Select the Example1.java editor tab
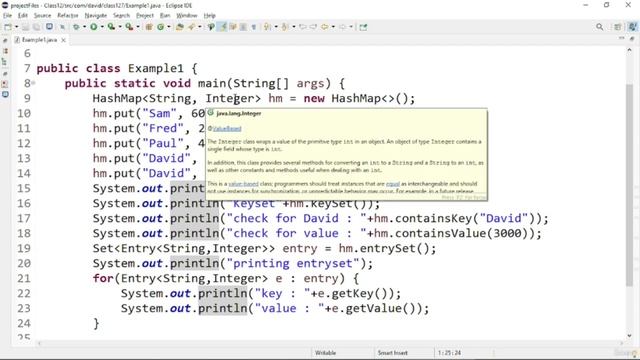Viewport: 640px width, 360px height. click(x=39, y=40)
